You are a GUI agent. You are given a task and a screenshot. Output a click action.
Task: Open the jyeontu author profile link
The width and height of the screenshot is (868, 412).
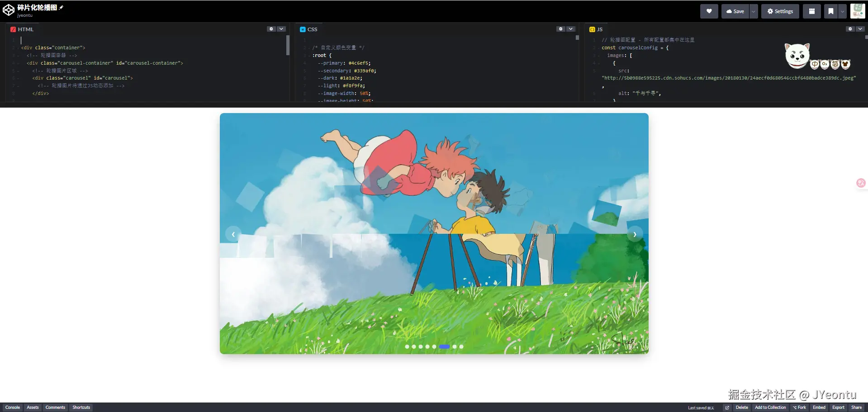[x=25, y=15]
